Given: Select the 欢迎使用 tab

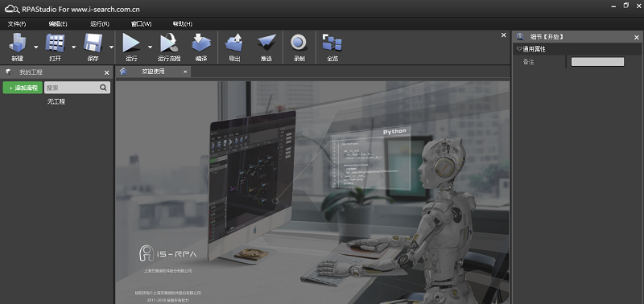Looking at the screenshot, I should [x=153, y=72].
